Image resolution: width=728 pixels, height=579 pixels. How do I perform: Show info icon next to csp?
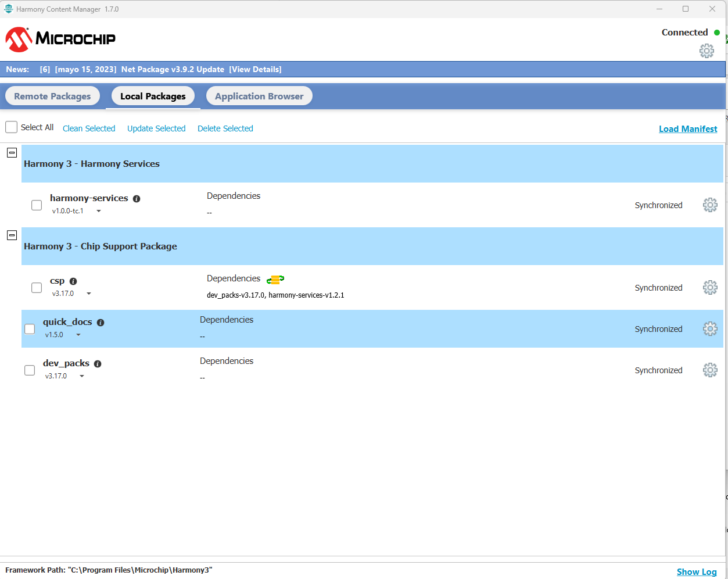pos(73,281)
